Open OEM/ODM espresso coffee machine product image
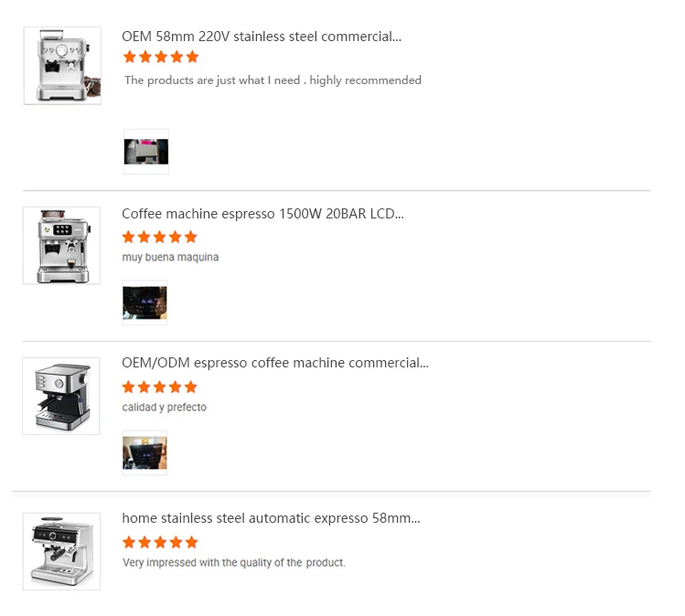 click(x=61, y=396)
